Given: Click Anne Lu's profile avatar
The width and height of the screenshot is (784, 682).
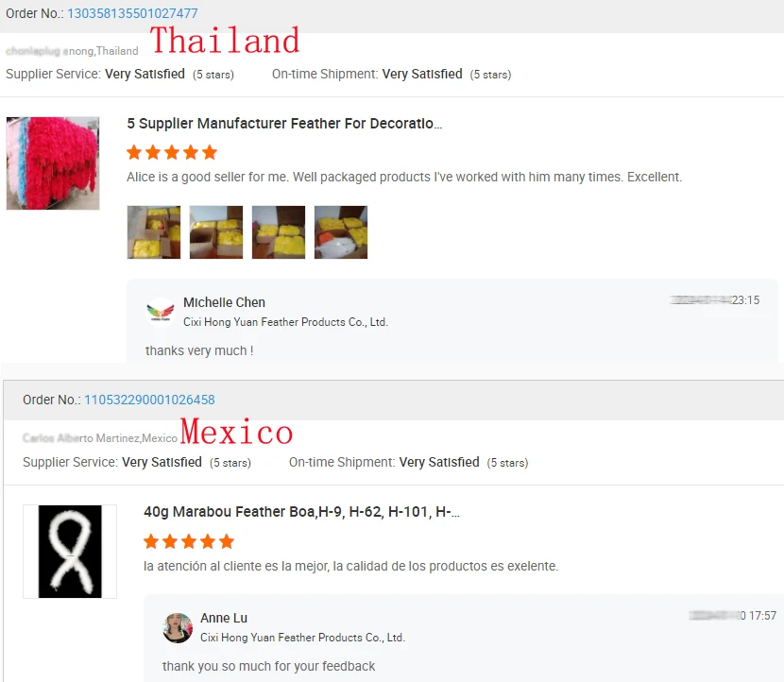Looking at the screenshot, I should click(x=178, y=628).
